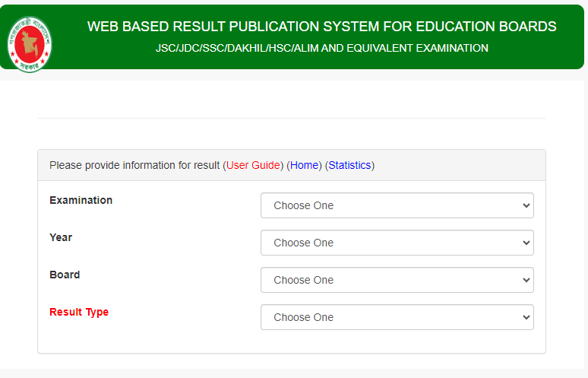Click the Web Based Result Publication heading
The image size is (588, 378).
click(x=321, y=27)
